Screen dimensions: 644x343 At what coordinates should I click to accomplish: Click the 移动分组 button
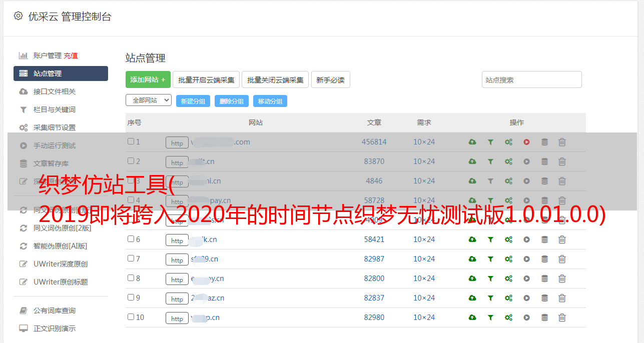click(270, 101)
